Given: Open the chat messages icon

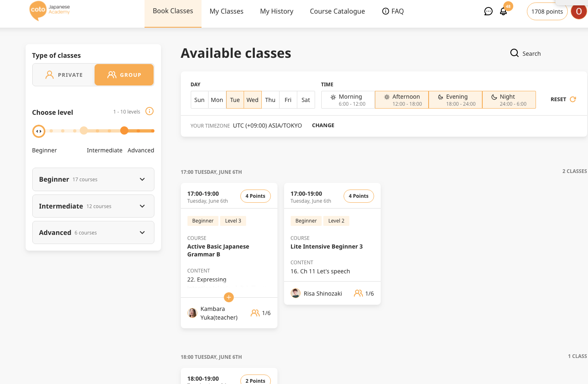Looking at the screenshot, I should pyautogui.click(x=488, y=11).
